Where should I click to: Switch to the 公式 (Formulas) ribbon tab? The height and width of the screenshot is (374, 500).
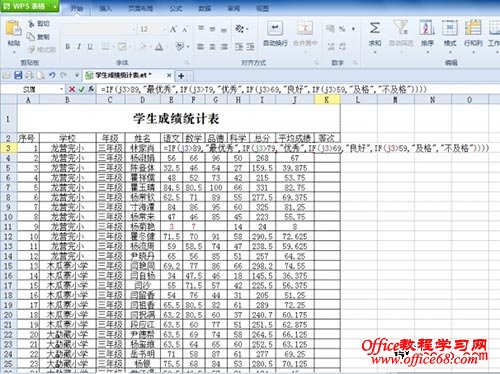tap(175, 8)
